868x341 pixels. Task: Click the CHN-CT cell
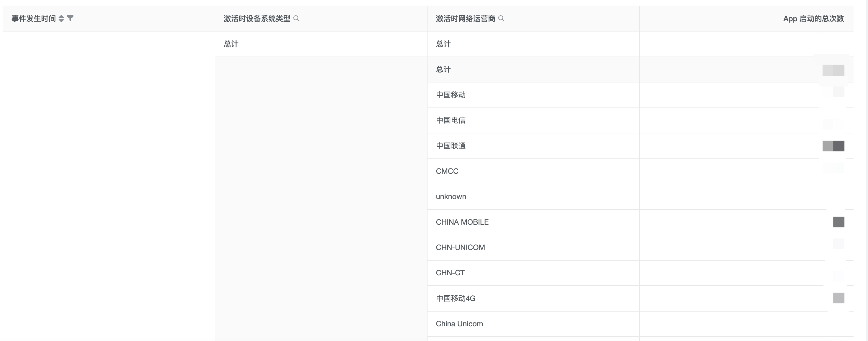click(x=450, y=273)
